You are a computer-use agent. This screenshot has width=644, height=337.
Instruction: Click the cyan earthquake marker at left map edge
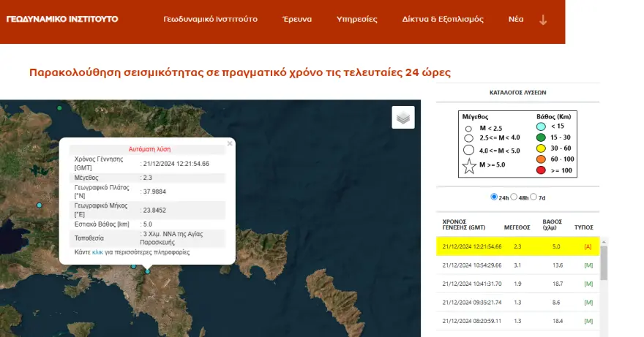tap(40, 205)
